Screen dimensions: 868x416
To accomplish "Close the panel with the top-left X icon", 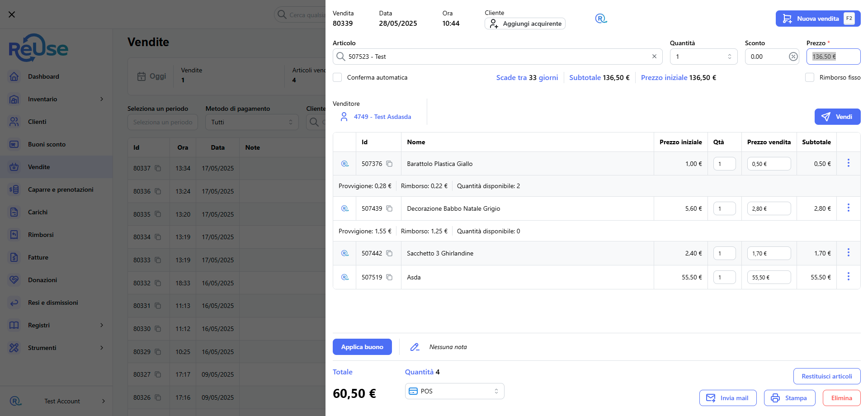I will pos(12,14).
